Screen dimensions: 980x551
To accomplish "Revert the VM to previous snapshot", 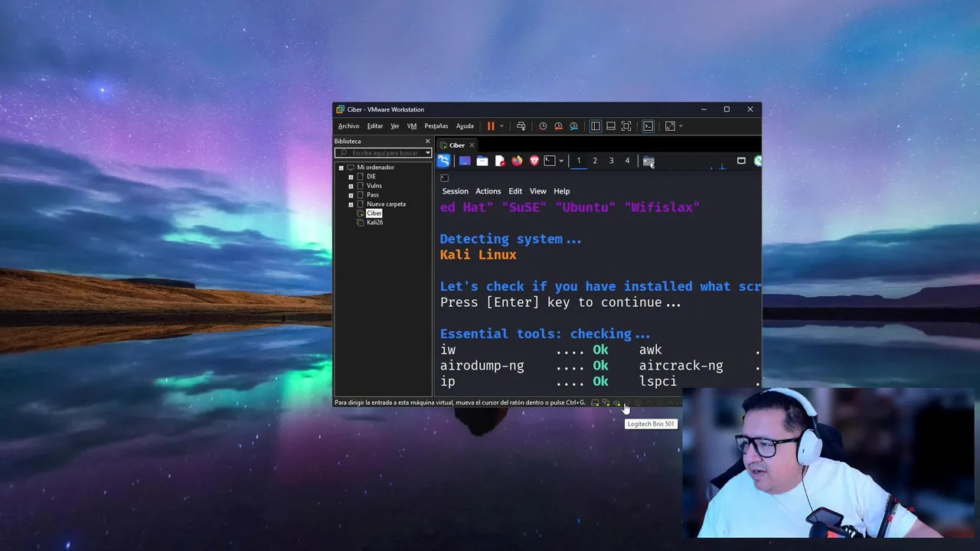I will pos(558,126).
